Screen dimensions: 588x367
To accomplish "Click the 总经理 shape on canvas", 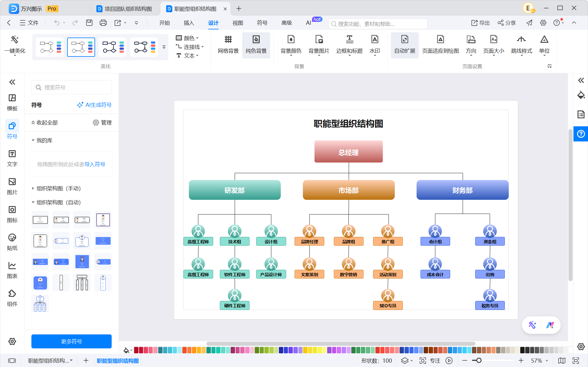I will [348, 152].
